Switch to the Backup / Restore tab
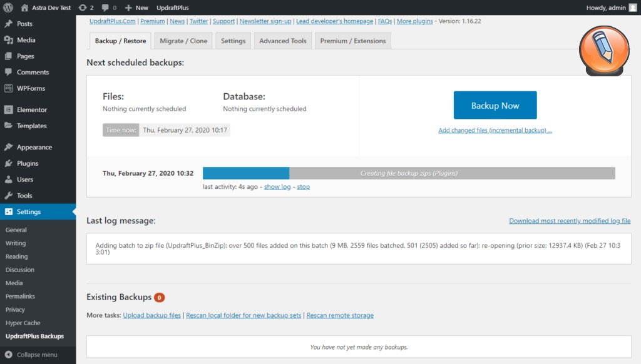The height and width of the screenshot is (364, 641). (120, 41)
